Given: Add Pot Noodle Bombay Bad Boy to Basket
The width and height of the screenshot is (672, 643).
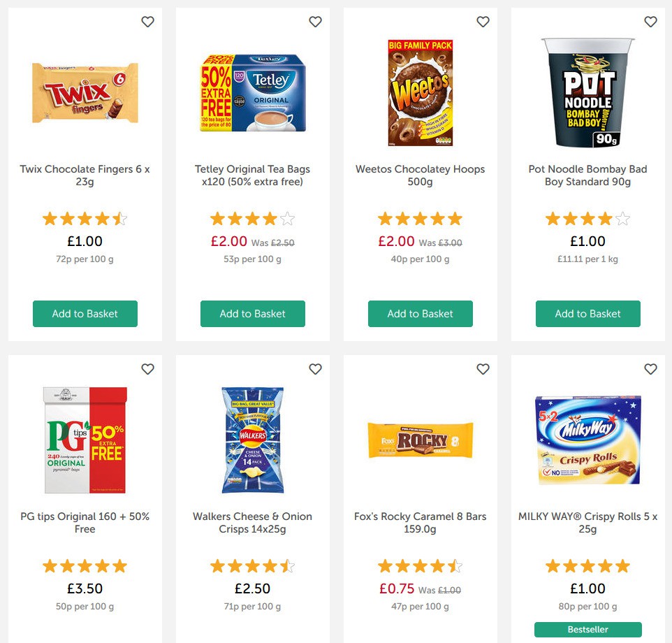Looking at the screenshot, I should (x=587, y=314).
